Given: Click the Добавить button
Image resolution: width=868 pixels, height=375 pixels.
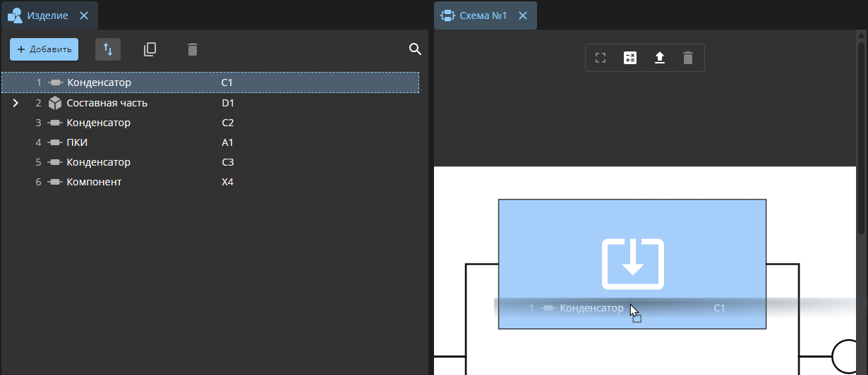Looking at the screenshot, I should 44,49.
